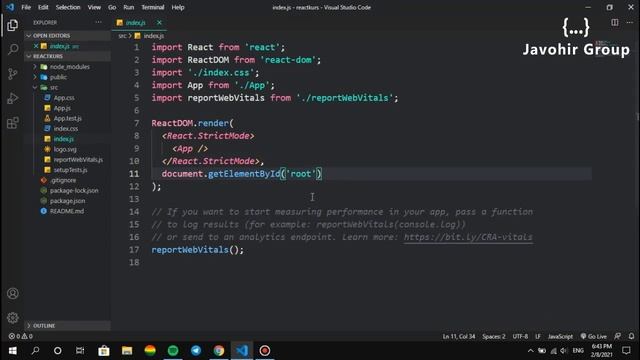Screen dimensions: 640x360
Task: Click src in the breadcrumb path
Action: [x=122, y=36]
